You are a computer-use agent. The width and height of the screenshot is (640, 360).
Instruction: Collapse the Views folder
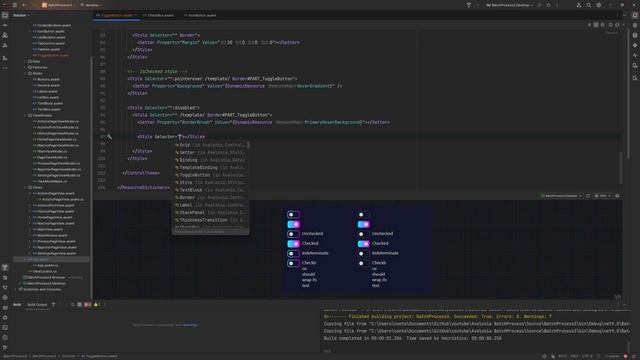25,187
